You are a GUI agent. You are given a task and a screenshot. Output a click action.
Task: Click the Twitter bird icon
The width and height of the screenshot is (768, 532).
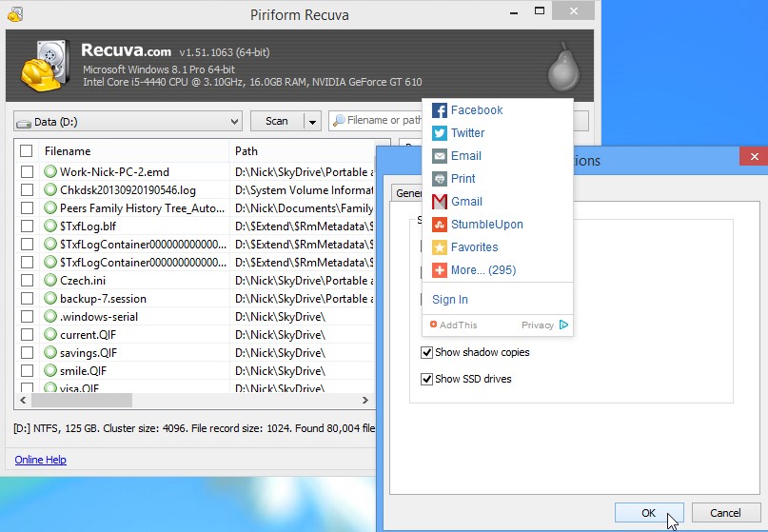[440, 133]
